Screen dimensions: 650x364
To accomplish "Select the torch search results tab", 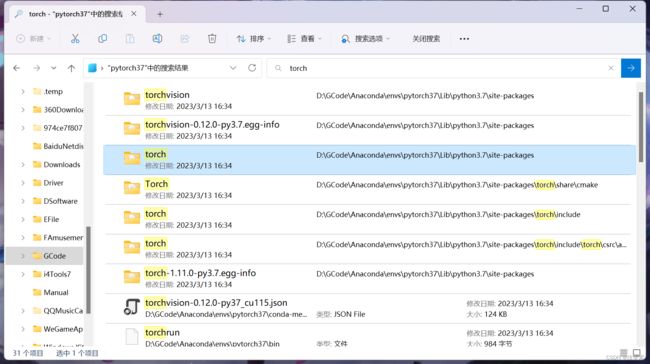I will coord(77,14).
